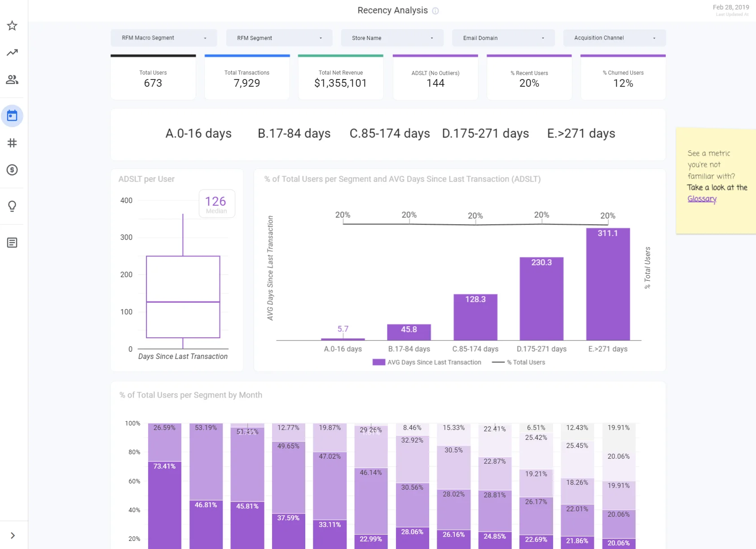Click the star favorites icon in sidebar
The height and width of the screenshot is (549, 756).
click(12, 26)
